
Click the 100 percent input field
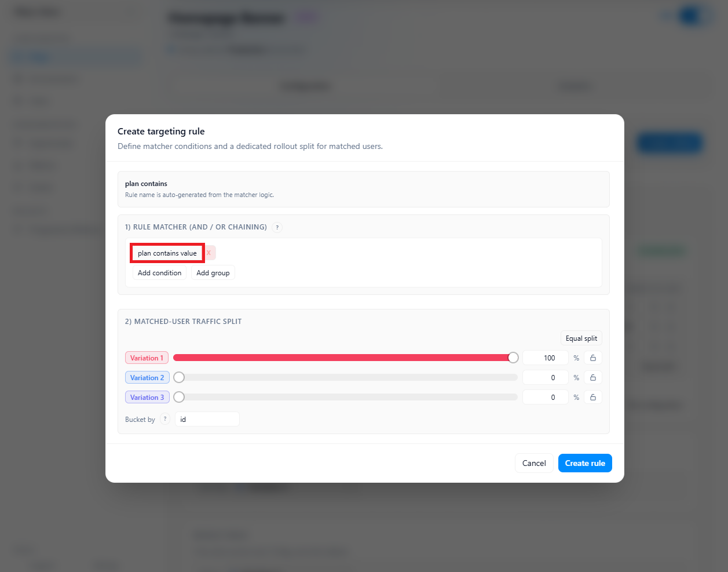pos(545,358)
